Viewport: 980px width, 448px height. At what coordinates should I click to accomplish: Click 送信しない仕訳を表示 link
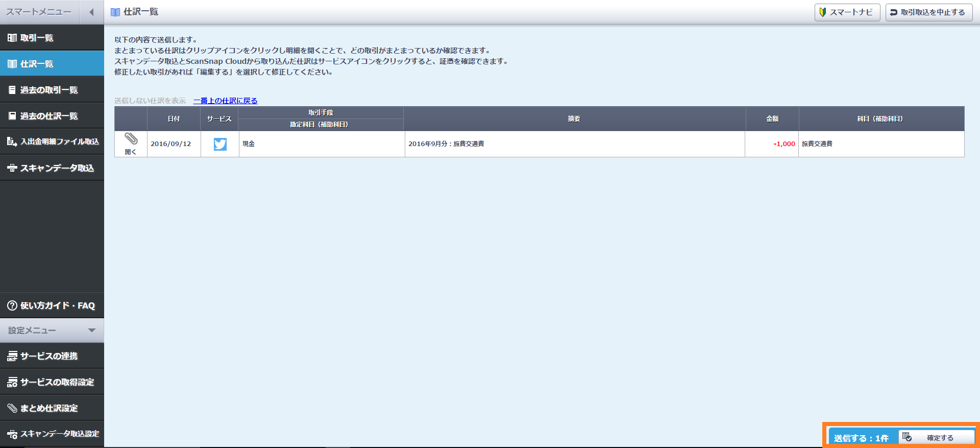[x=150, y=101]
